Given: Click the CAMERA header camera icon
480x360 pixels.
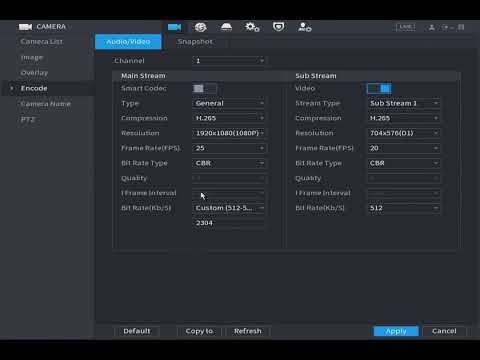Looking at the screenshot, I should (25, 27).
